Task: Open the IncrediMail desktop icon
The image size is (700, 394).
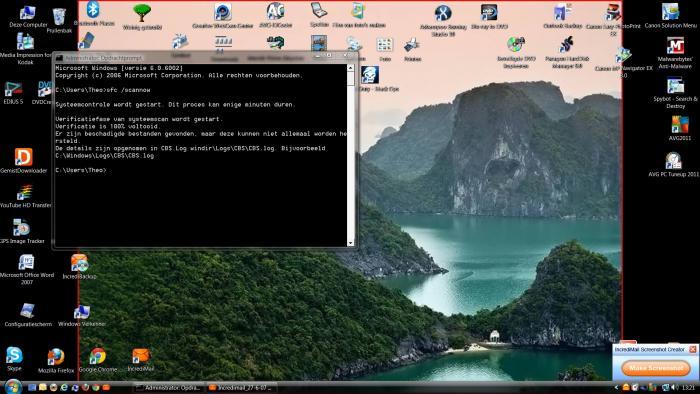Action: 141,360
